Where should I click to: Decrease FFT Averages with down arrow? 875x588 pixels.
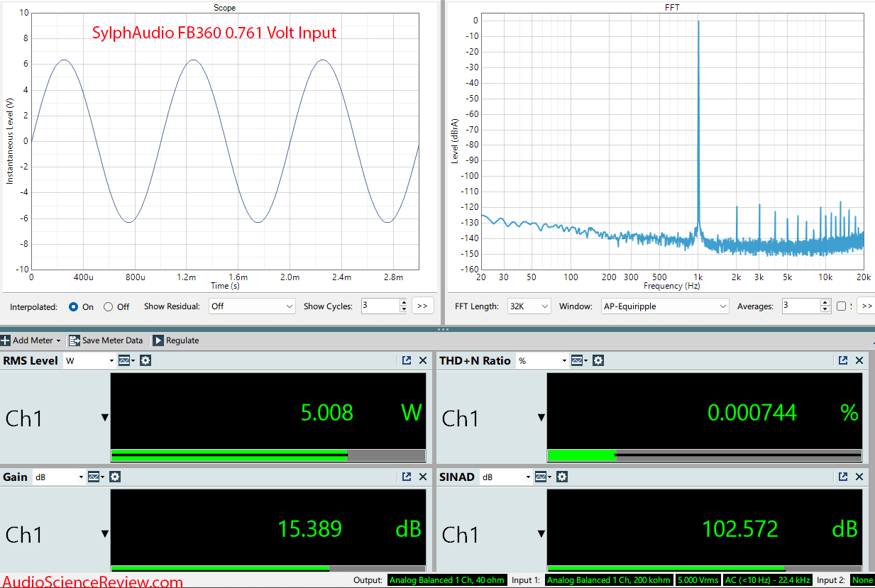click(x=825, y=310)
